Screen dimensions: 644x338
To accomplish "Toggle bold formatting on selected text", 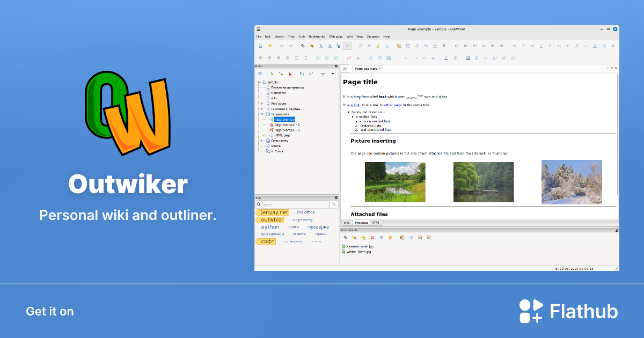I will point(515,46).
